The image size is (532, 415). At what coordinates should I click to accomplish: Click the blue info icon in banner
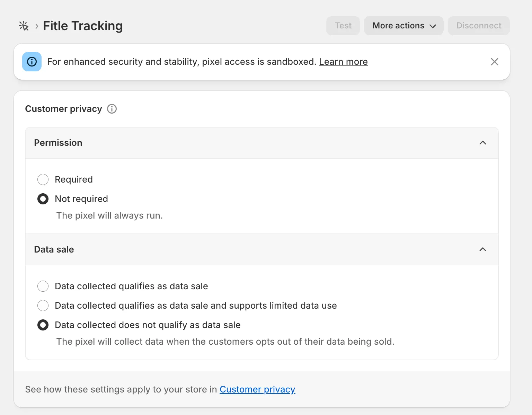coord(32,62)
